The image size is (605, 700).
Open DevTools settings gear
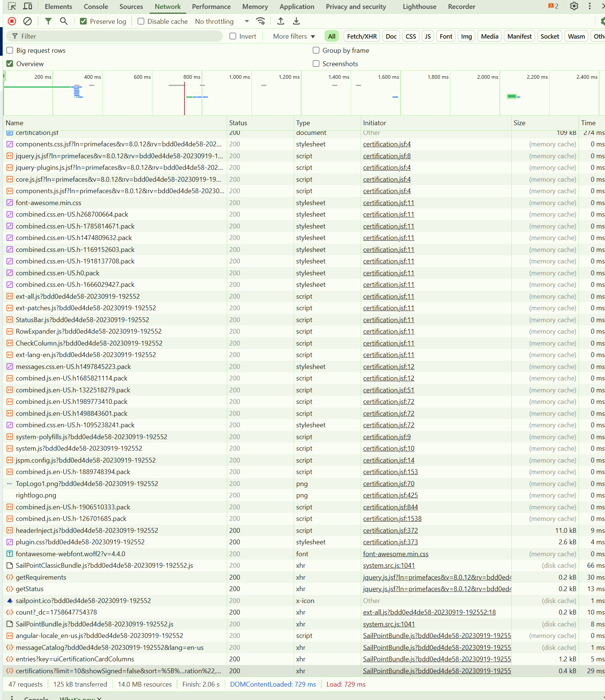tap(574, 6)
